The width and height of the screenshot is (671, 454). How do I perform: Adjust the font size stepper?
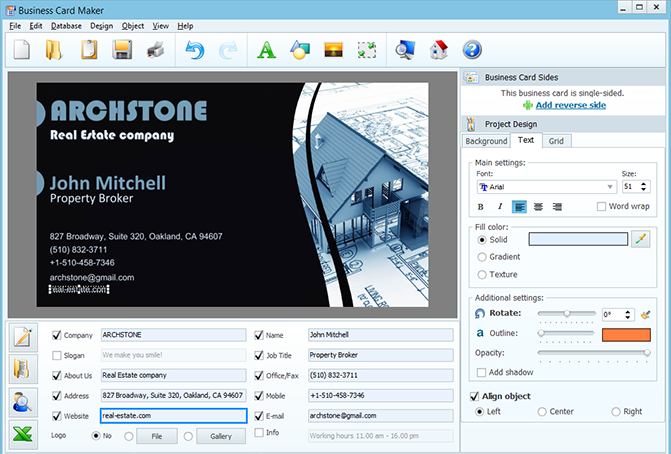pyautogui.click(x=643, y=187)
